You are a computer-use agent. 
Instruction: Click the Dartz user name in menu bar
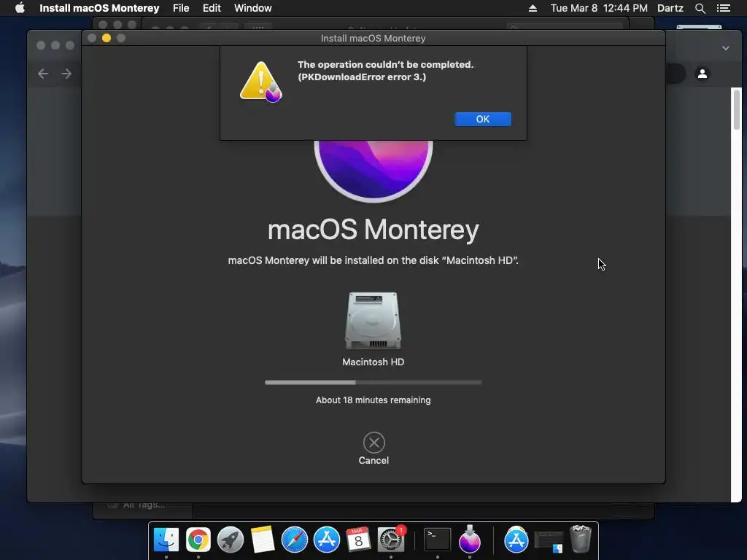click(x=670, y=8)
